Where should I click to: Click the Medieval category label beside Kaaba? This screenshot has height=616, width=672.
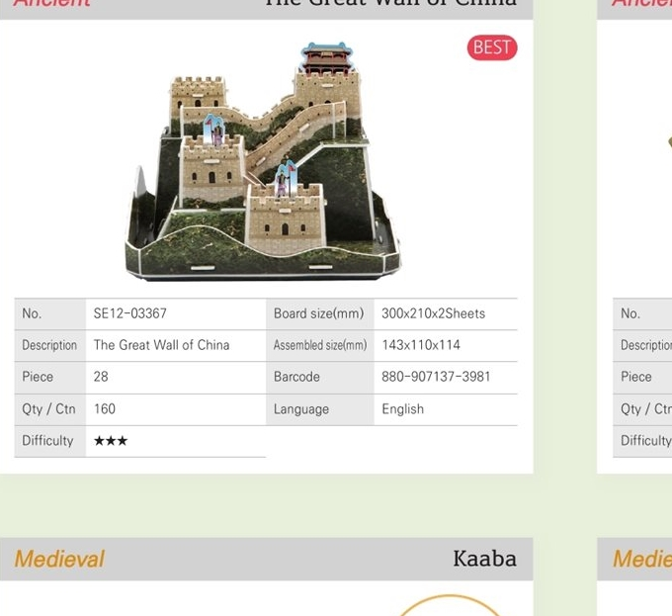click(x=59, y=559)
